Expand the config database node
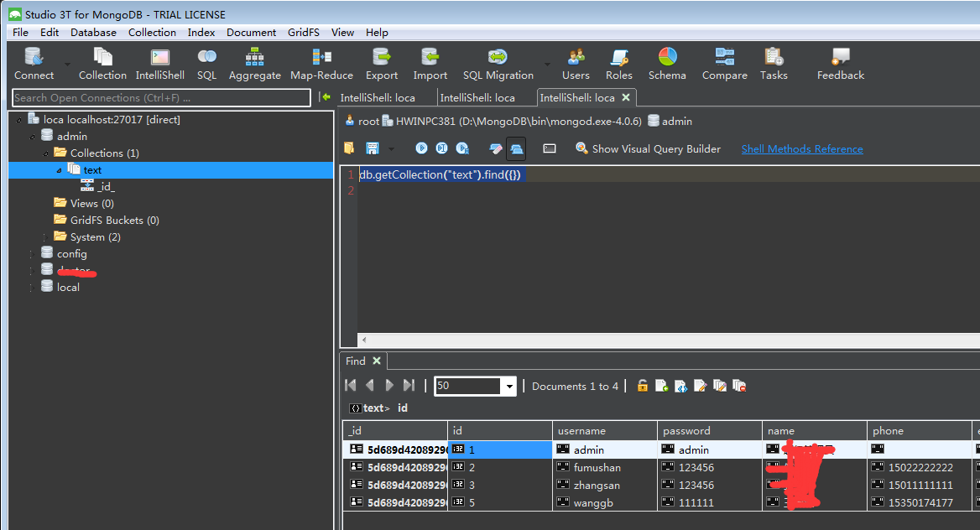 pos(31,253)
